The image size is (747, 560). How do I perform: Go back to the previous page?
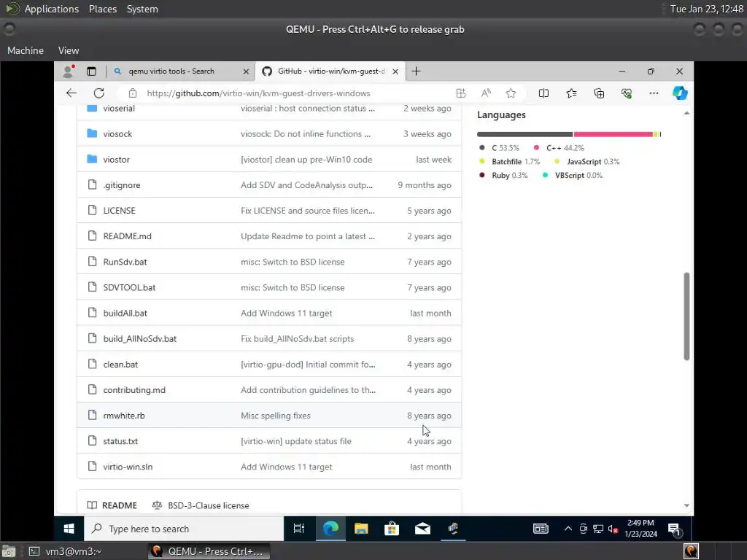[71, 93]
